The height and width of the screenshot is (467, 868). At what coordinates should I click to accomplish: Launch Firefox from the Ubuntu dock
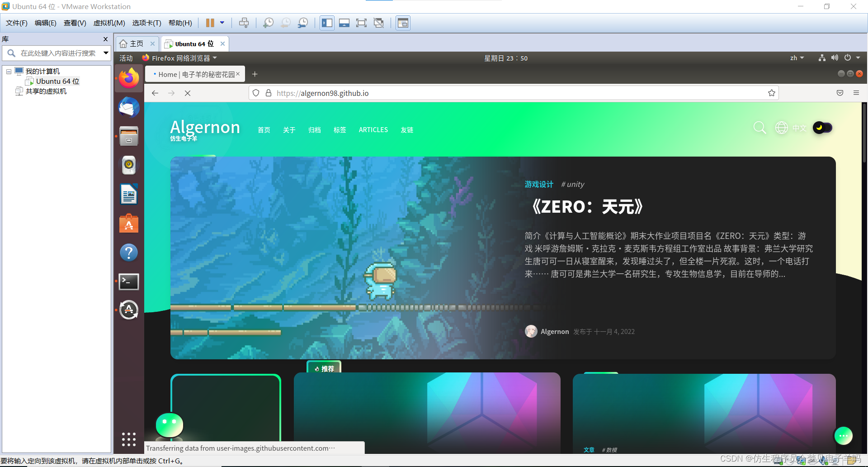click(x=129, y=78)
